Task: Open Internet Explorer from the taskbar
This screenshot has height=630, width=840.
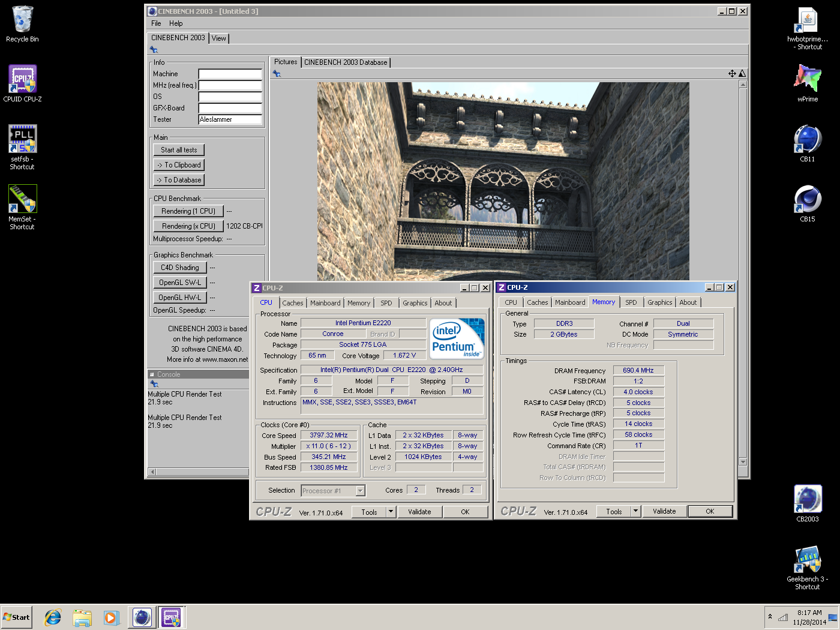Action: [x=53, y=617]
